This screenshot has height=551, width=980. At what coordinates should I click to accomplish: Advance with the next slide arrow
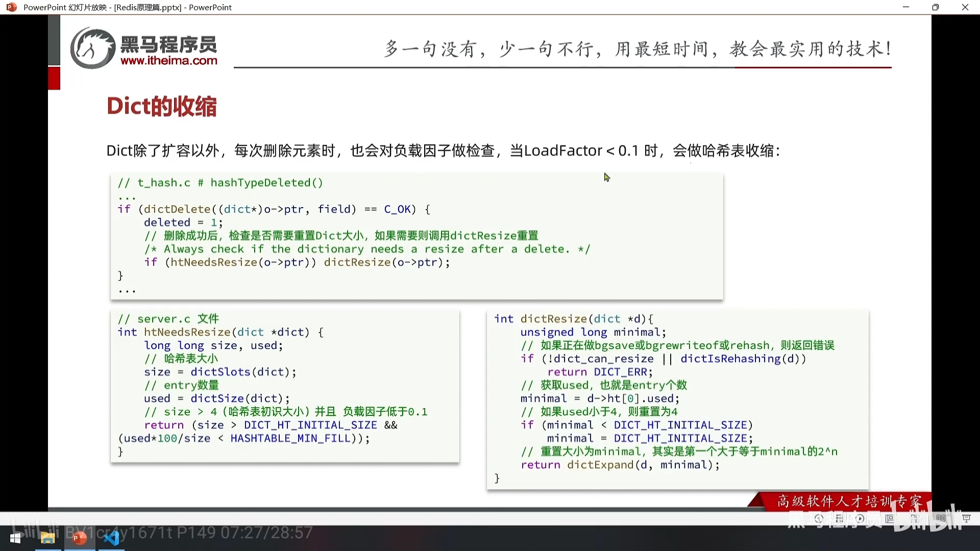click(x=860, y=518)
